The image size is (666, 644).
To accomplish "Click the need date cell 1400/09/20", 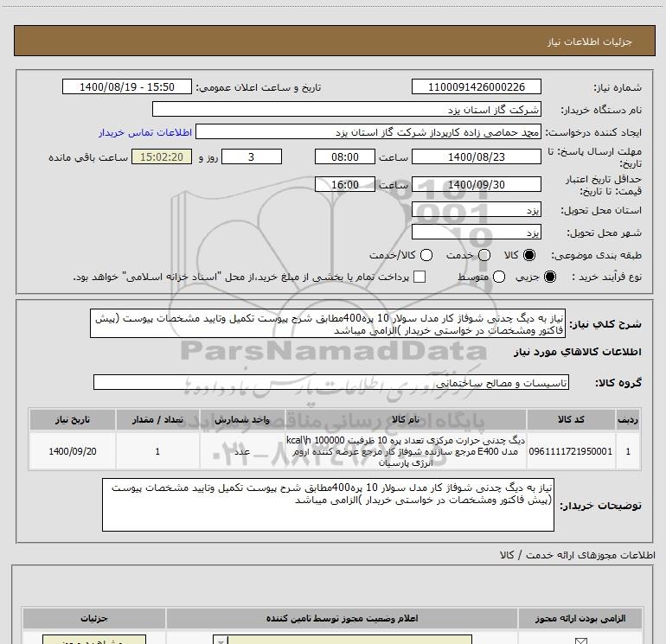I will pyautogui.click(x=73, y=451).
